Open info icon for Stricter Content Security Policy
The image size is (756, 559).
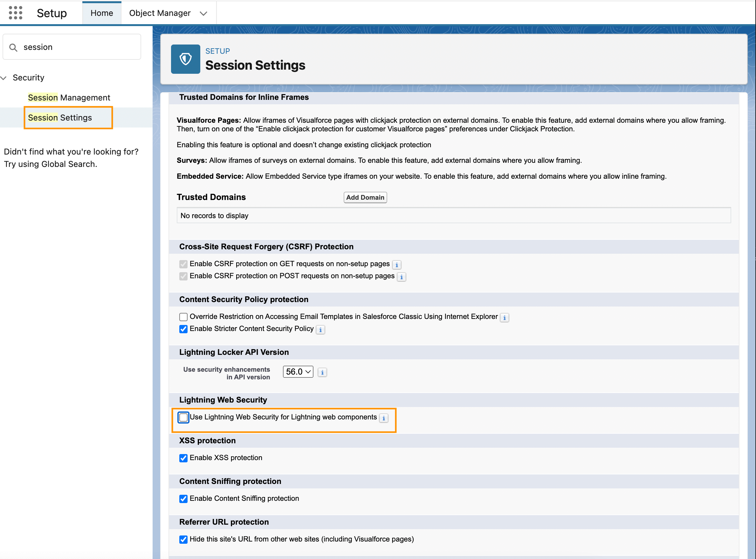[320, 329]
